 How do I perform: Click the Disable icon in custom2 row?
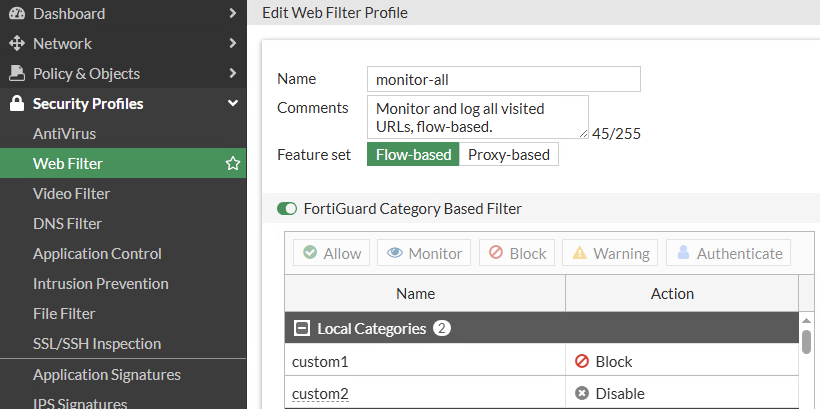pos(582,393)
